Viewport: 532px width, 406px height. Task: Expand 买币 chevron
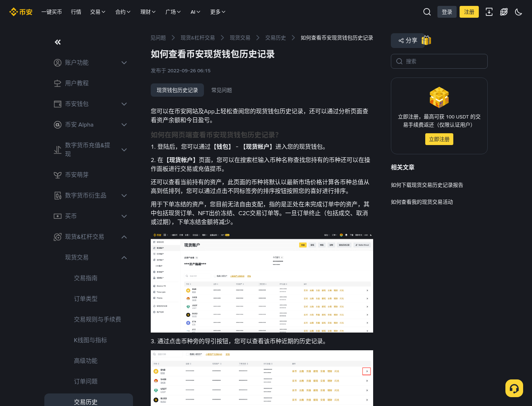[x=124, y=216]
